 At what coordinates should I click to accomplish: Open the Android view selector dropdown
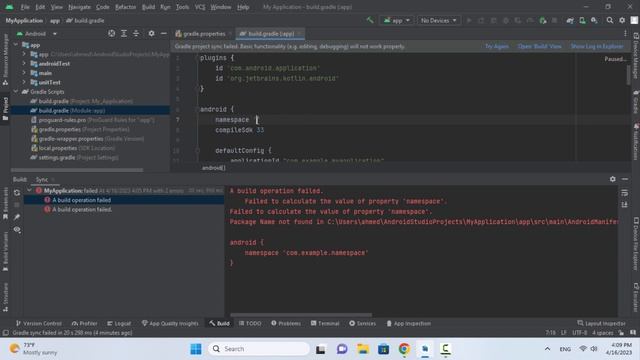pos(37,33)
